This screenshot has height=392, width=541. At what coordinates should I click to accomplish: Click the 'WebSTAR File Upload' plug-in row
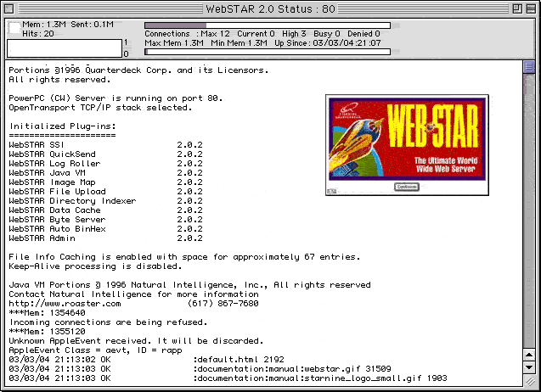pos(105,192)
